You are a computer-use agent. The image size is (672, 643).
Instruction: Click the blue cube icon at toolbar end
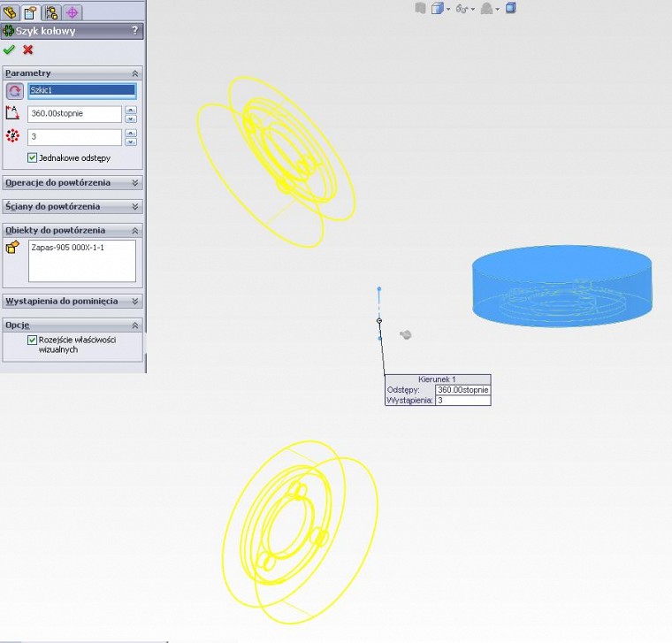510,9
